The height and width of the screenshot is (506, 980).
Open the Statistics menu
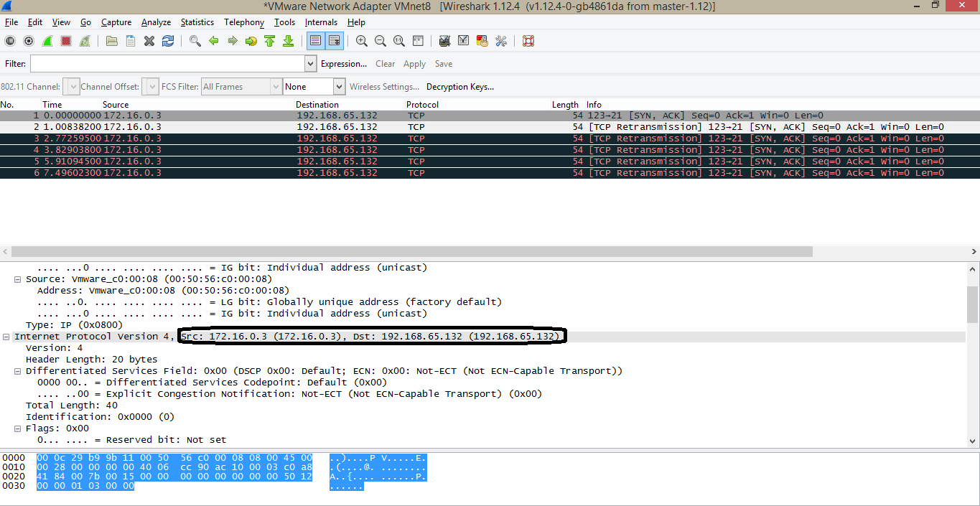point(197,22)
